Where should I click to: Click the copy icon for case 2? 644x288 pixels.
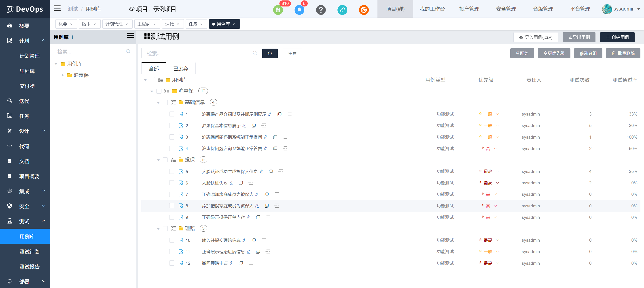(254, 125)
